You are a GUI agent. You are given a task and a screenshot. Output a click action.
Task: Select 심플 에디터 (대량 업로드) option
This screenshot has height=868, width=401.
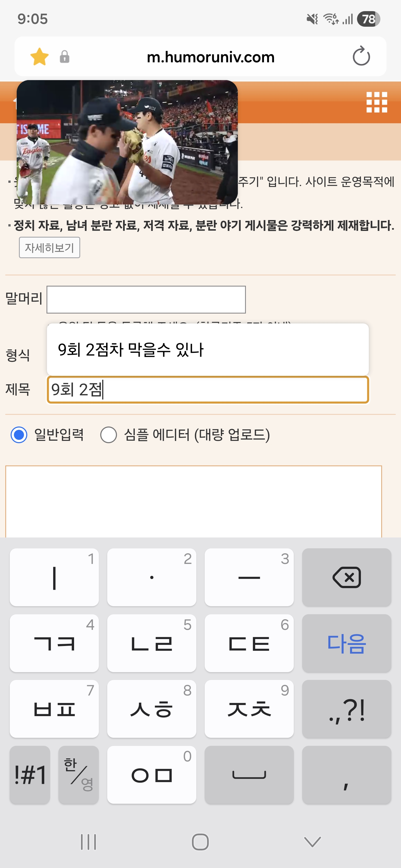click(109, 435)
